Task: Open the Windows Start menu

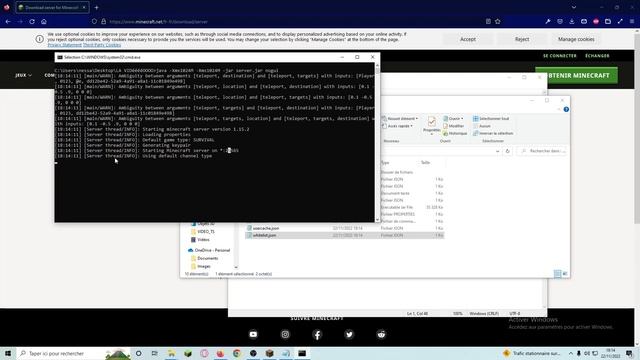Action: pyautogui.click(x=8, y=353)
